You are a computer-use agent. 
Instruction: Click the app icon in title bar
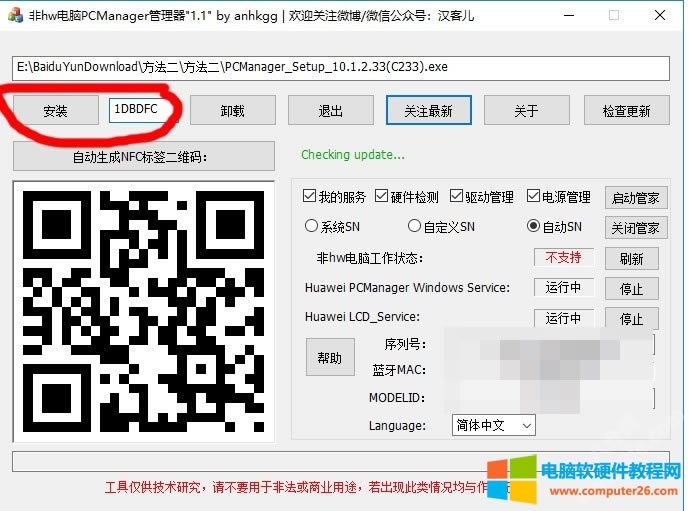[15, 15]
